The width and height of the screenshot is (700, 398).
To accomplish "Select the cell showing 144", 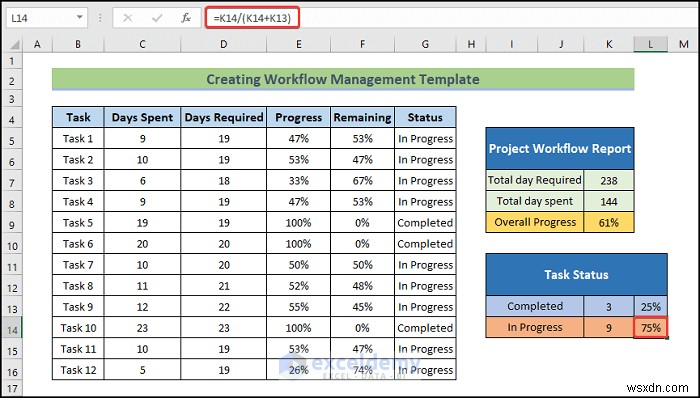I will [x=608, y=201].
